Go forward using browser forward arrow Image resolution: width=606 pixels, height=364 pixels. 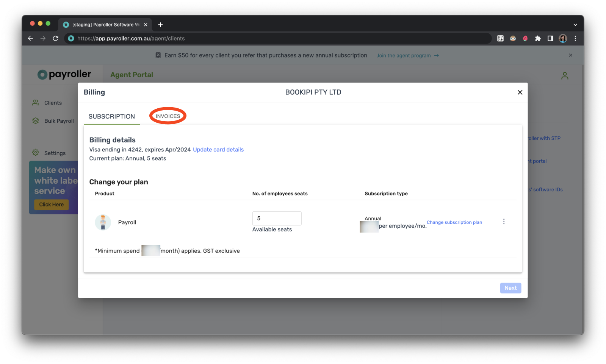(43, 38)
